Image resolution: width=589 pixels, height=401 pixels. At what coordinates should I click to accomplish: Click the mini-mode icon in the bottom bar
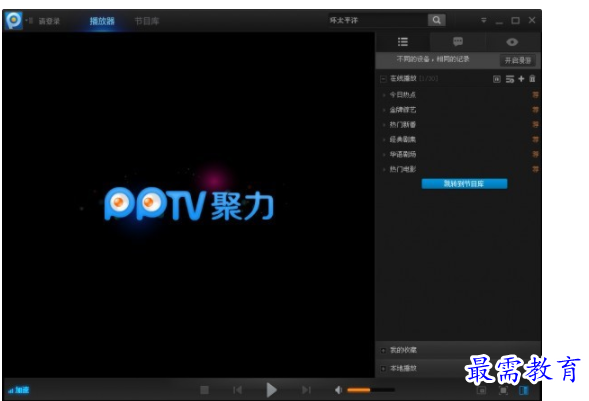[481, 390]
